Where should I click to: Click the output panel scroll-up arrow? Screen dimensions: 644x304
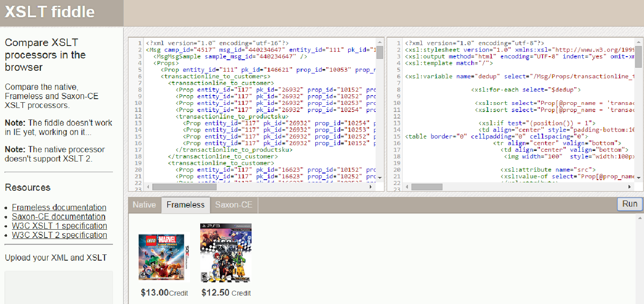[x=639, y=218]
